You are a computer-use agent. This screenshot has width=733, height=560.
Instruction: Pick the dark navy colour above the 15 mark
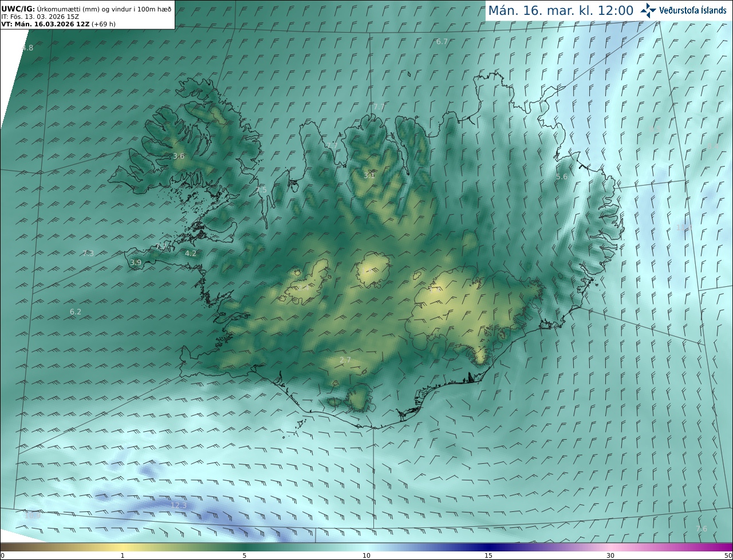pos(488,547)
